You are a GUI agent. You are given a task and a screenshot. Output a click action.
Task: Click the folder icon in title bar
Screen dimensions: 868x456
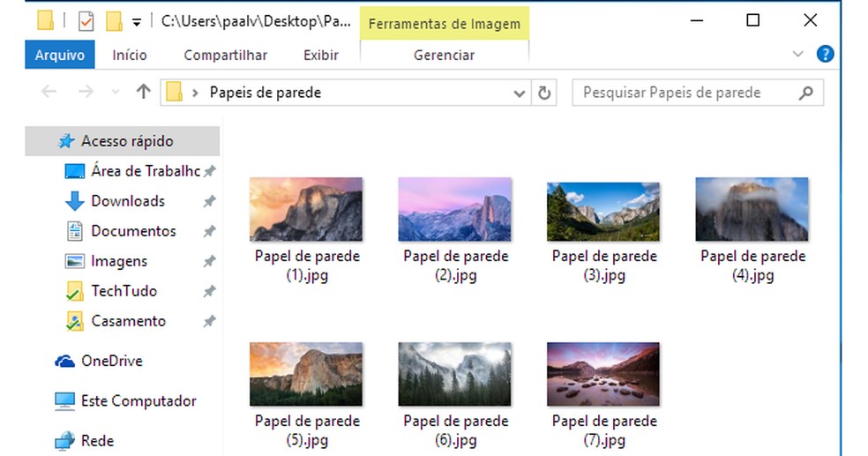[x=45, y=21]
